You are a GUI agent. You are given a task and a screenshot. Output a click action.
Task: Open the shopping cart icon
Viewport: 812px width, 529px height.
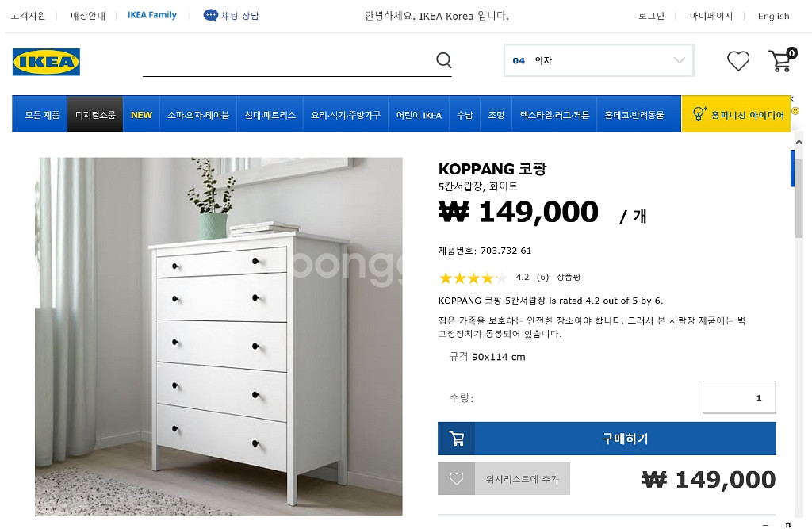[x=781, y=60]
